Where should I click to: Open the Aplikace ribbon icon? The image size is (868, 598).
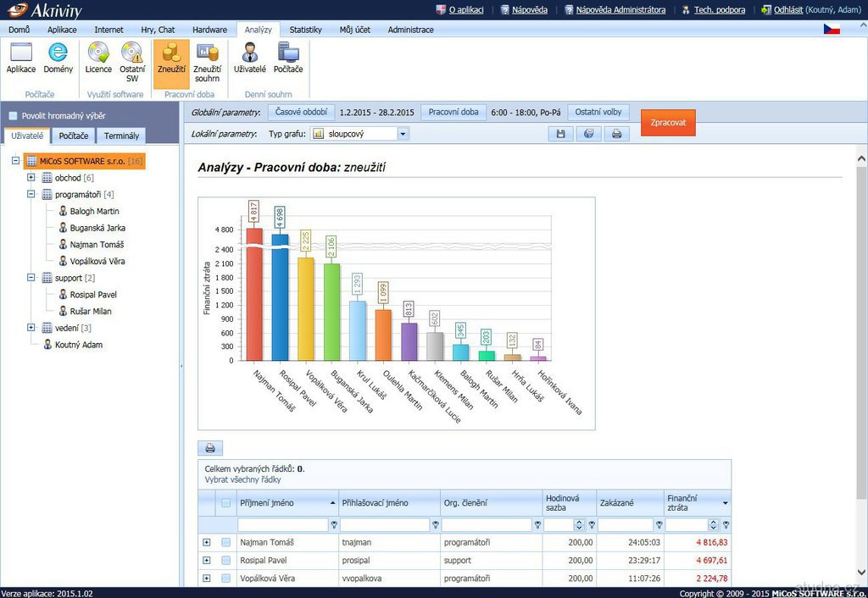(x=21, y=58)
